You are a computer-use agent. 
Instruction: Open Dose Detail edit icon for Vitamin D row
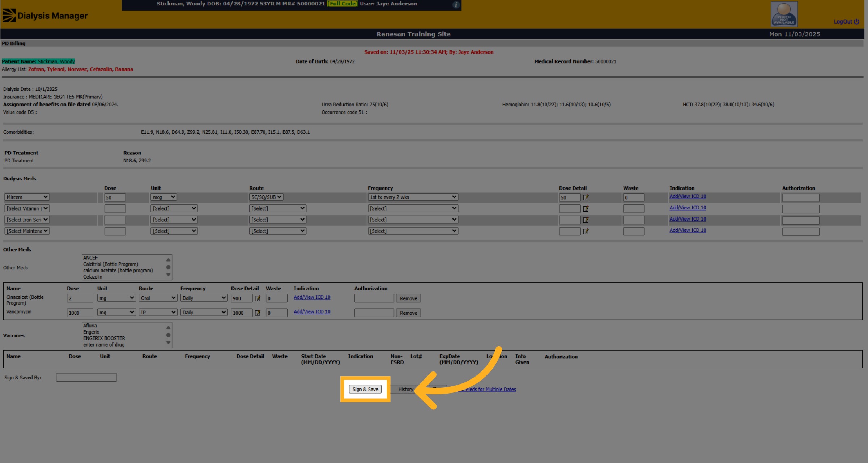coord(586,209)
